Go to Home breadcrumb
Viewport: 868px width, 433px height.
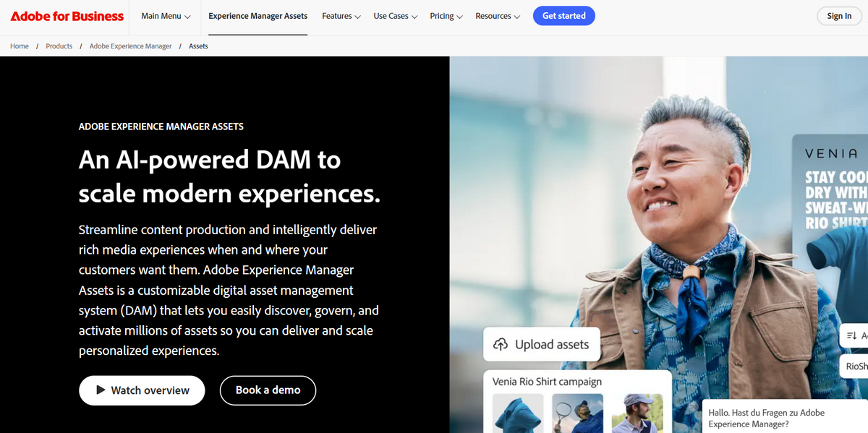tap(20, 46)
